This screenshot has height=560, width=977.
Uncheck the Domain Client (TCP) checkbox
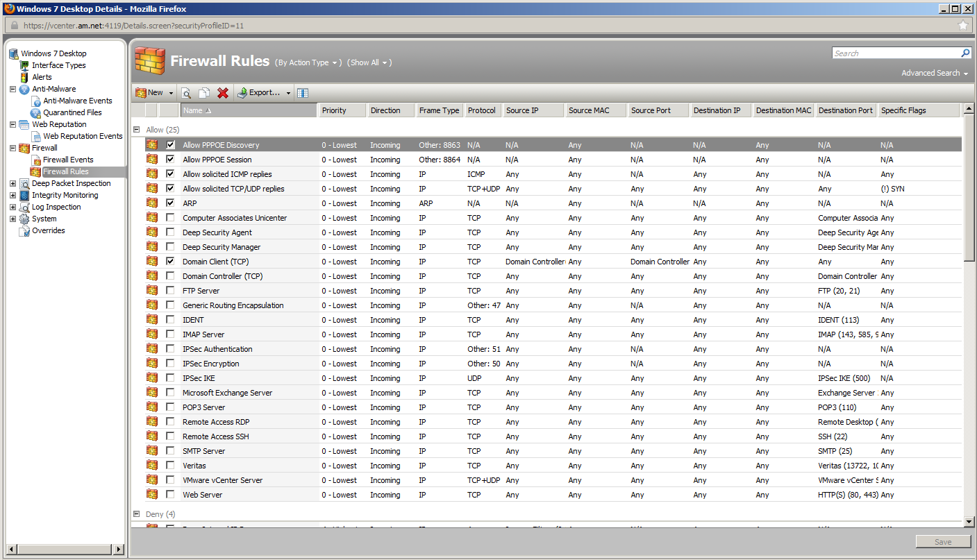click(170, 262)
